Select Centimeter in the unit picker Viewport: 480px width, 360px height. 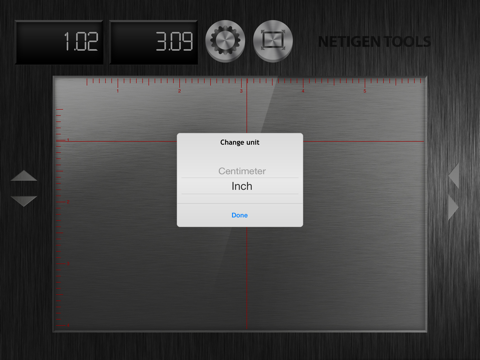pyautogui.click(x=242, y=171)
